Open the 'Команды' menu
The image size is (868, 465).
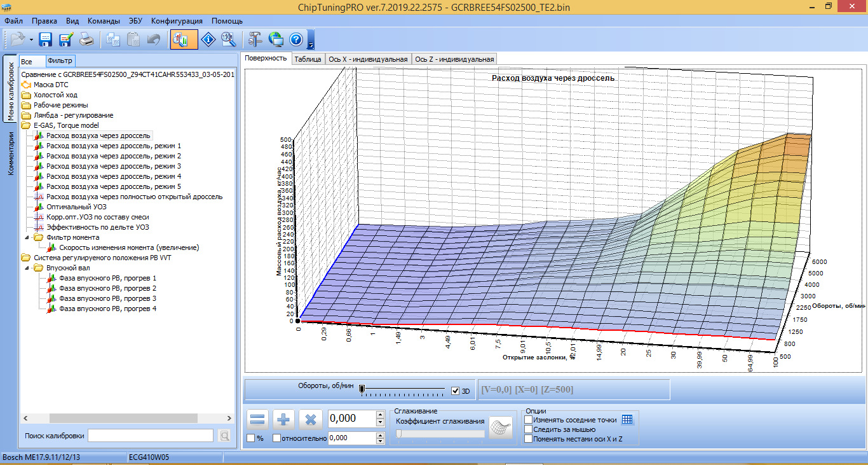(104, 21)
